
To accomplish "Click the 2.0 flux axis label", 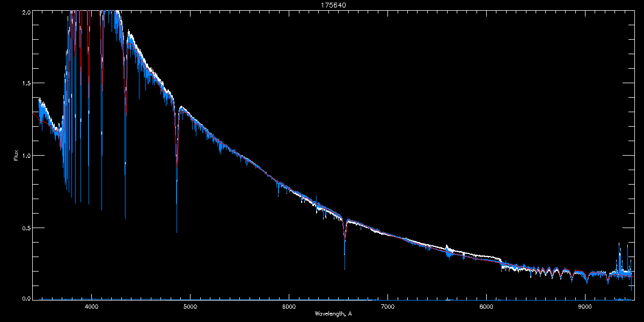I will pos(26,11).
